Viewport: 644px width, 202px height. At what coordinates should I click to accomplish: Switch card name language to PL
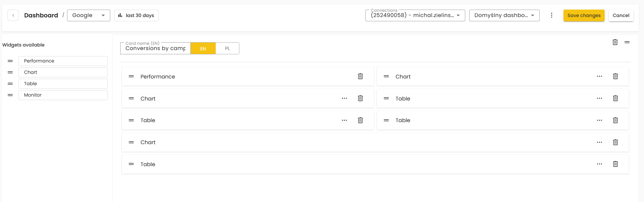pyautogui.click(x=227, y=49)
